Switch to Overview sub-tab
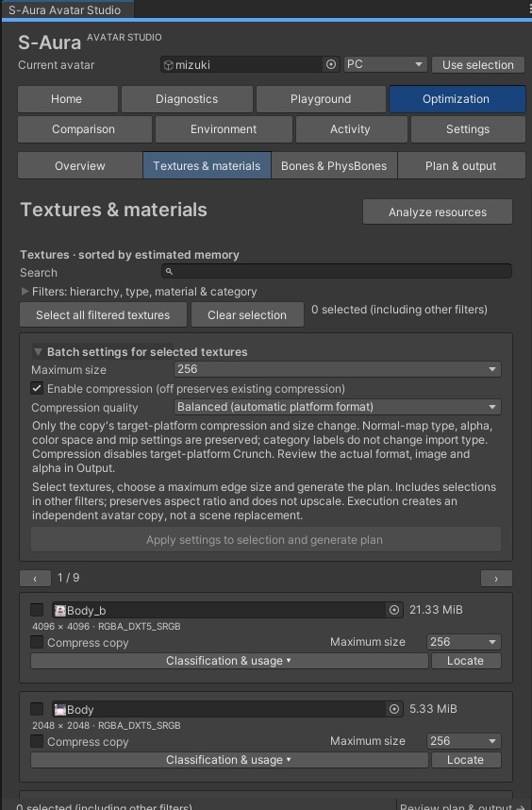Image resolution: width=532 pixels, height=810 pixels. [x=80, y=165]
